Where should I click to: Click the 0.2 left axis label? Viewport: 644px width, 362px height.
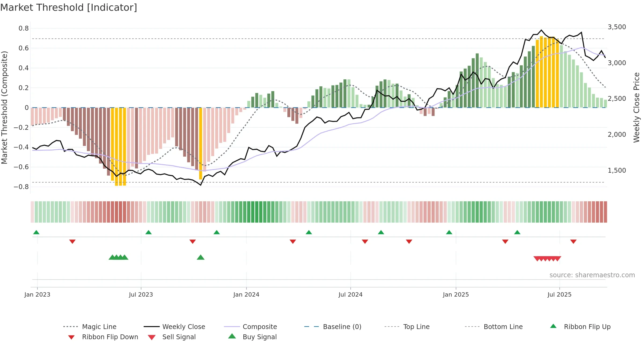[x=24, y=88]
